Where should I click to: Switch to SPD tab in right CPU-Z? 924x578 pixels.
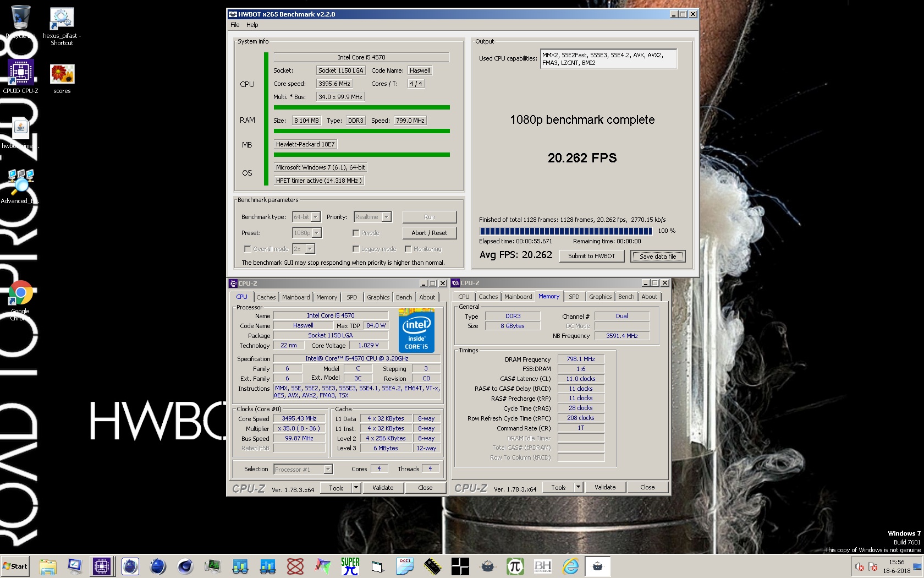[574, 297]
